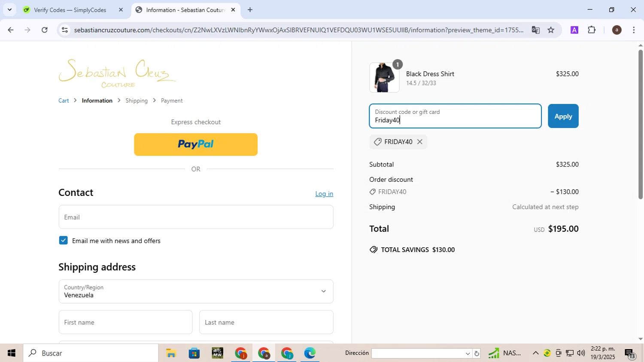This screenshot has height=362, width=644.
Task: Click the Dirección taskbar address field
Action: [x=418, y=353]
